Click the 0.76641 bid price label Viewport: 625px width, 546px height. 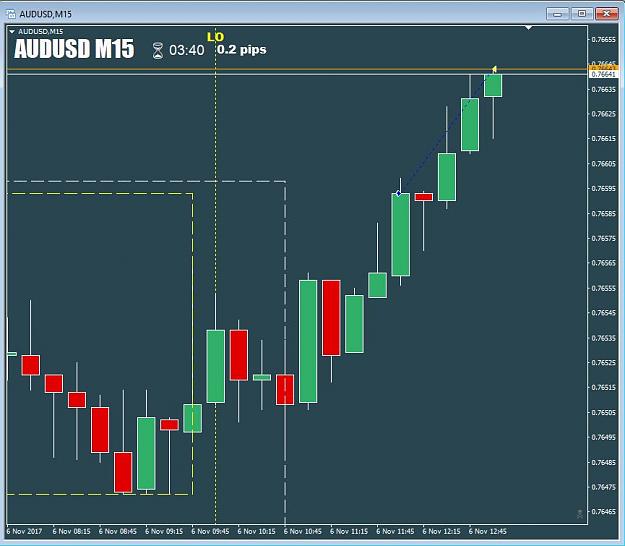[603, 75]
